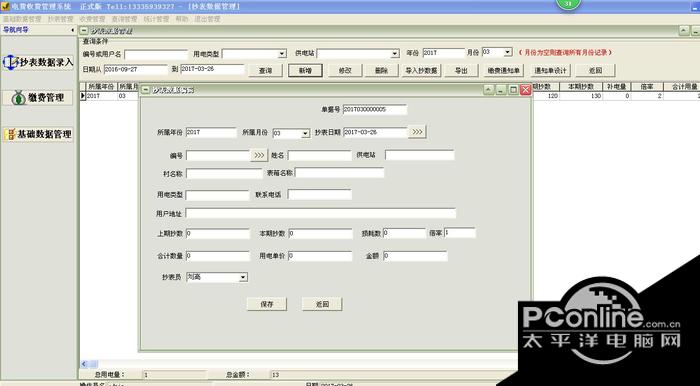700x386 pixels.
Task: Click the 查询 button
Action: point(265,71)
